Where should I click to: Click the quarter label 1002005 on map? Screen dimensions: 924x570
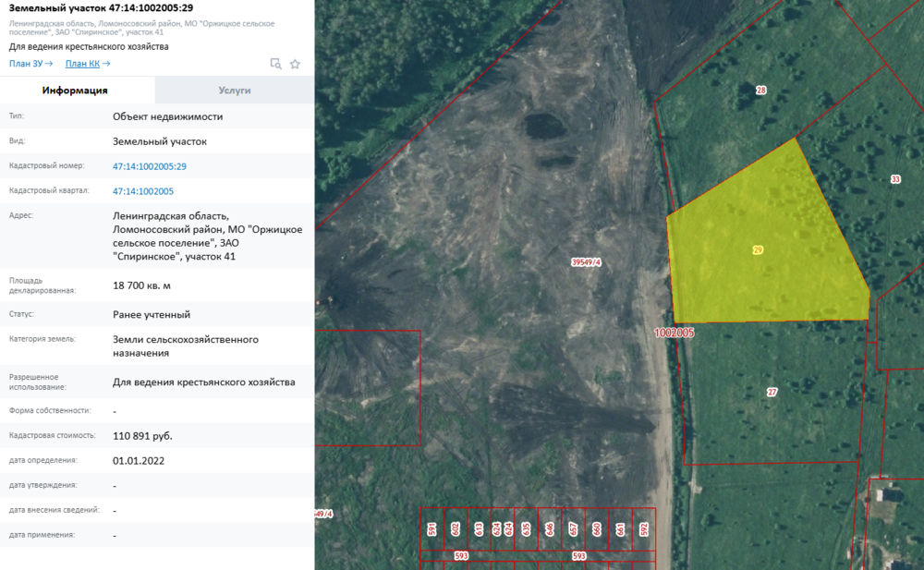coord(674,332)
